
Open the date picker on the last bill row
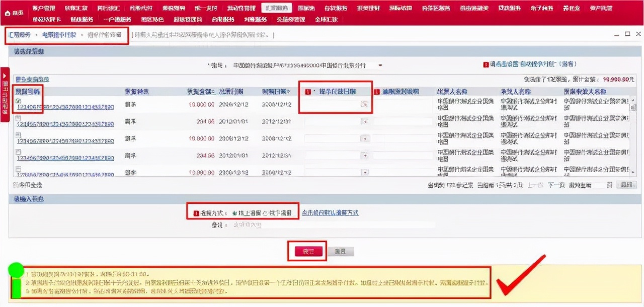click(x=364, y=172)
